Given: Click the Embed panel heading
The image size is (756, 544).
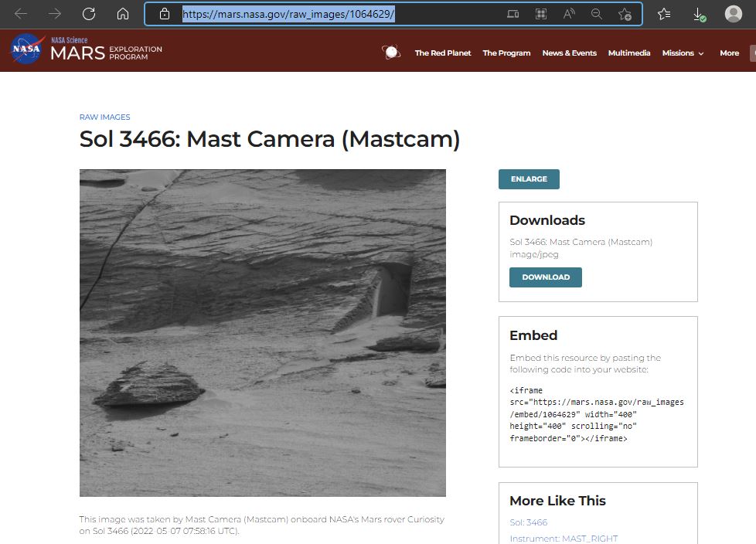Looking at the screenshot, I should pos(533,335).
